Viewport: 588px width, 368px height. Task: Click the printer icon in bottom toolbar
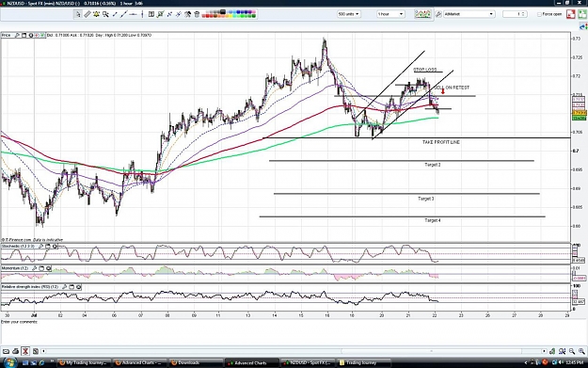(x=15, y=351)
